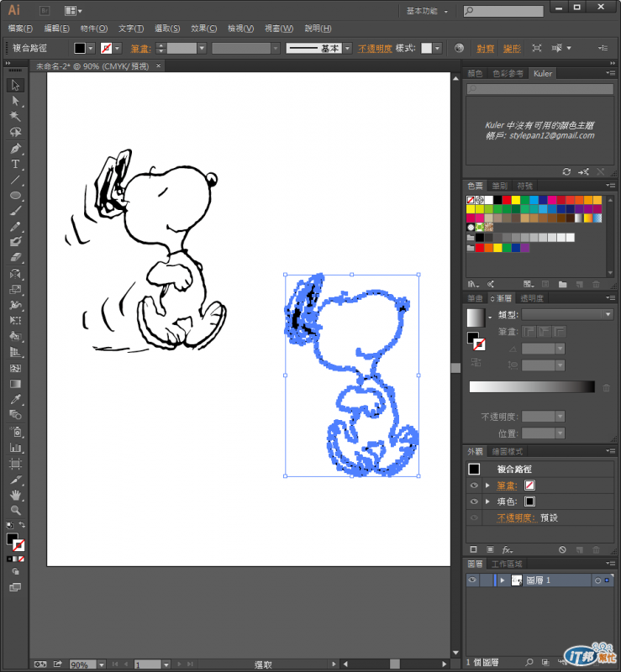Select the Gradient tool in toolbox
Screen dimensions: 621x672
pyautogui.click(x=15, y=384)
